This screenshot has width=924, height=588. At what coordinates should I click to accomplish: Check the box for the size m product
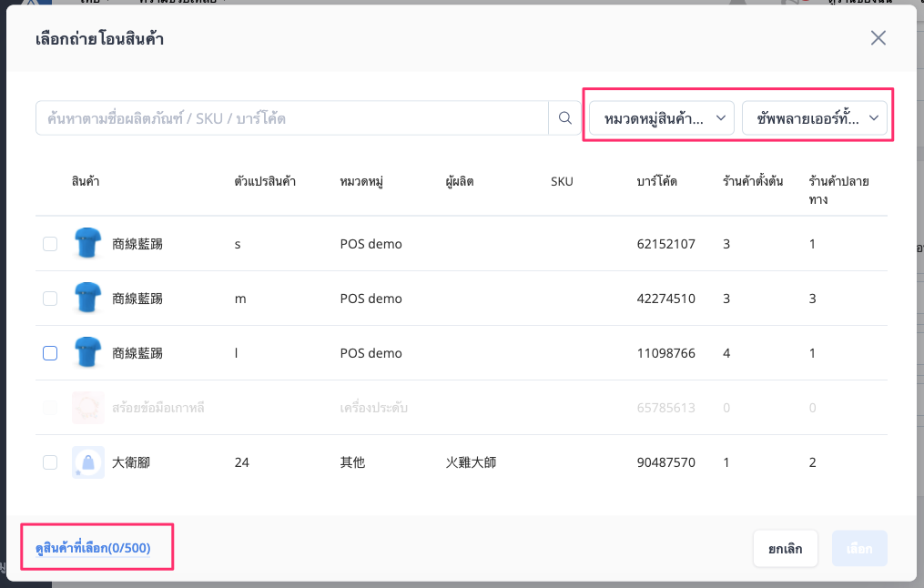(x=50, y=299)
